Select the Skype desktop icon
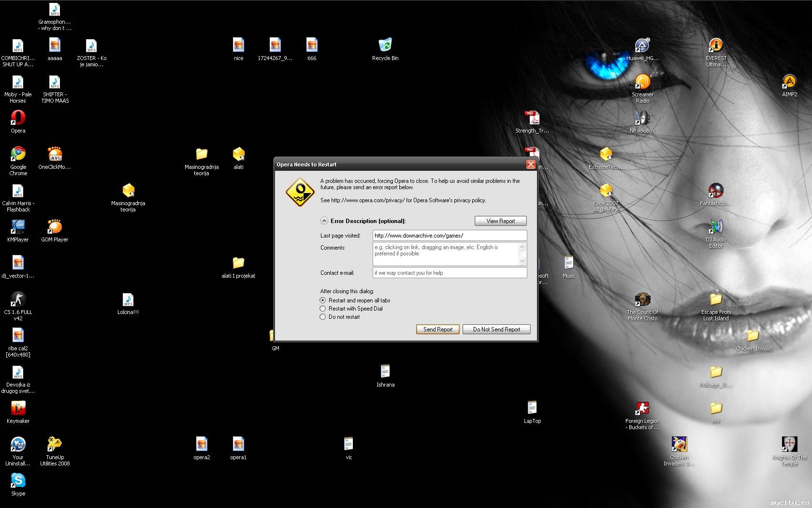Screen dimensions: 812x508 point(18,481)
